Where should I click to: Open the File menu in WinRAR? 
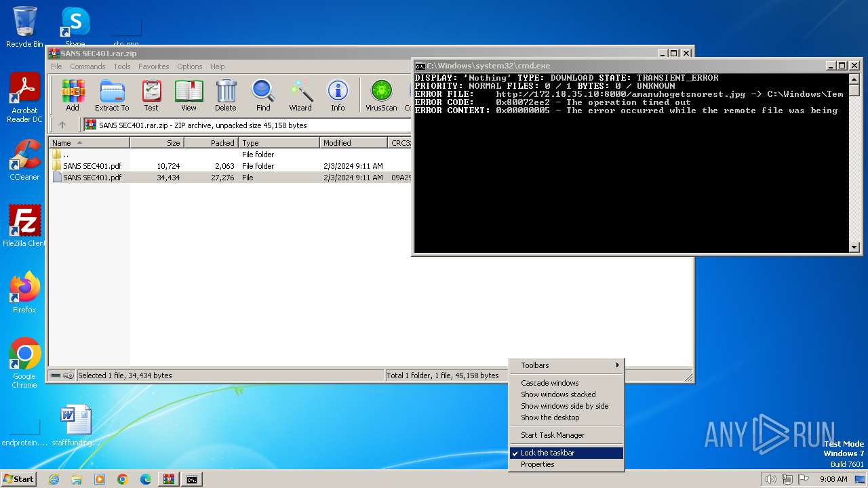[x=56, y=66]
